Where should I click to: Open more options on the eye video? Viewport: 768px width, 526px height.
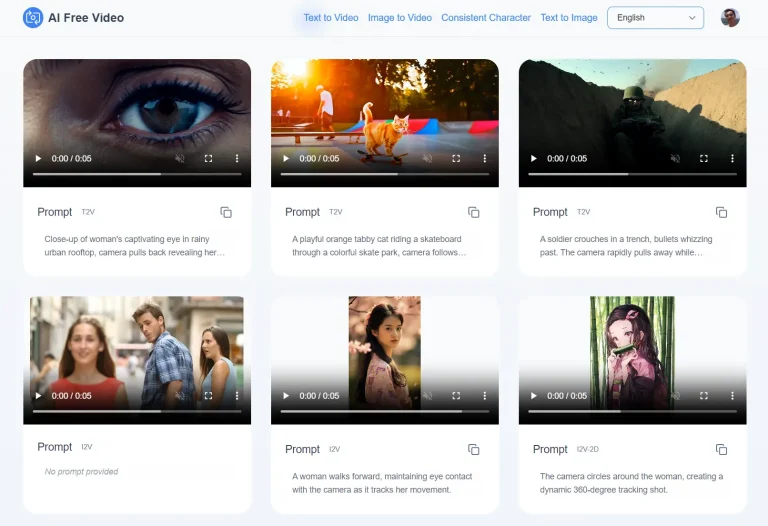coord(237,158)
